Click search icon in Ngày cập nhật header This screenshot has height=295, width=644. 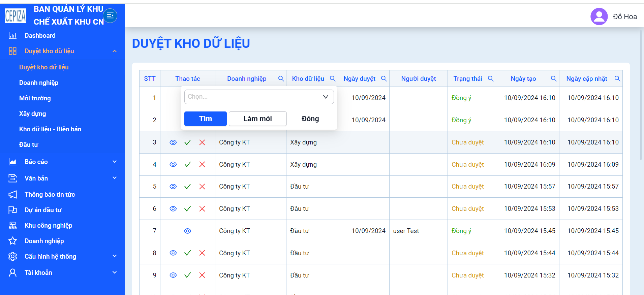(617, 78)
